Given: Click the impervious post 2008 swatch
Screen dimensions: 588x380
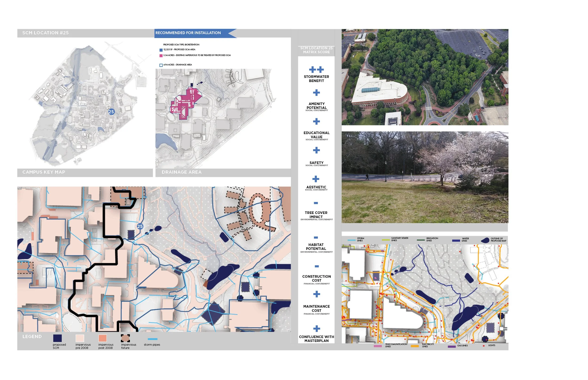Looking at the screenshot, I should [x=103, y=338].
